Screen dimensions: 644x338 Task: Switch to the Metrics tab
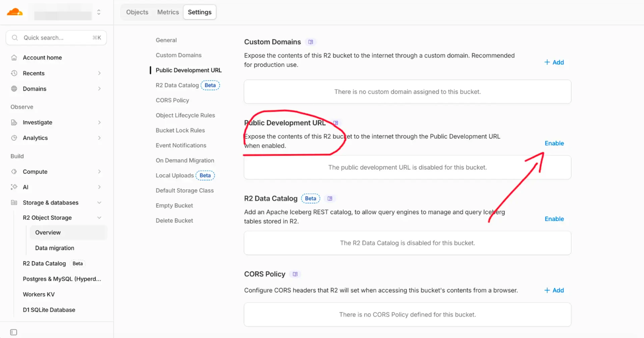[x=168, y=12]
